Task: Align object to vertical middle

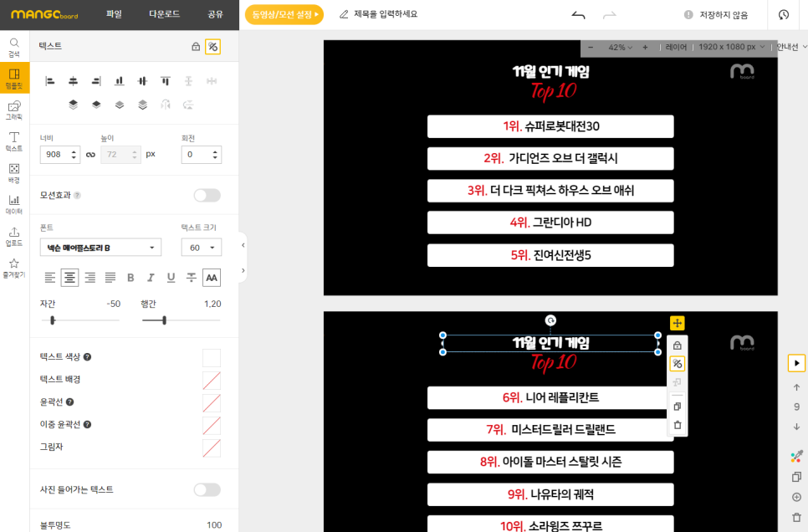Action: pos(143,81)
